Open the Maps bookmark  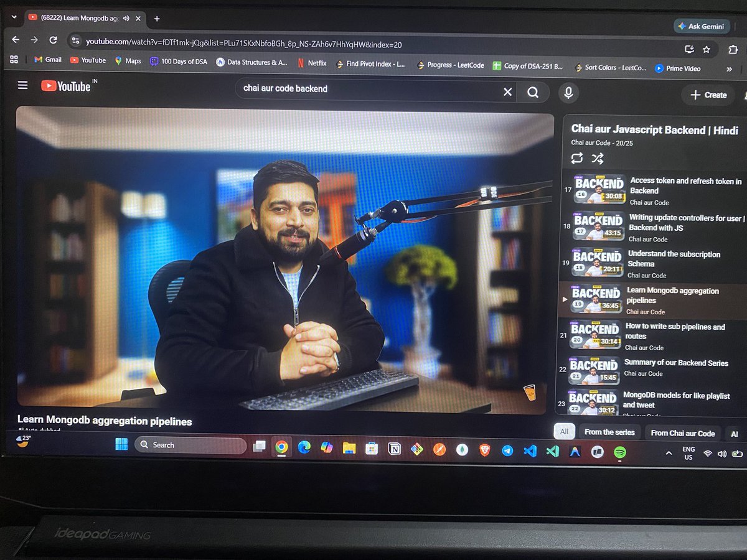128,61
